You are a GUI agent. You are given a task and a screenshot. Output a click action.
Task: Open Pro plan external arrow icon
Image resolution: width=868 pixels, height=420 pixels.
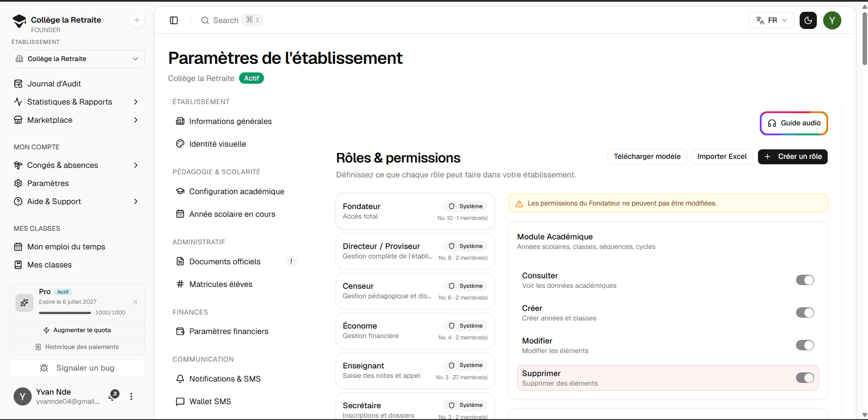134,302
